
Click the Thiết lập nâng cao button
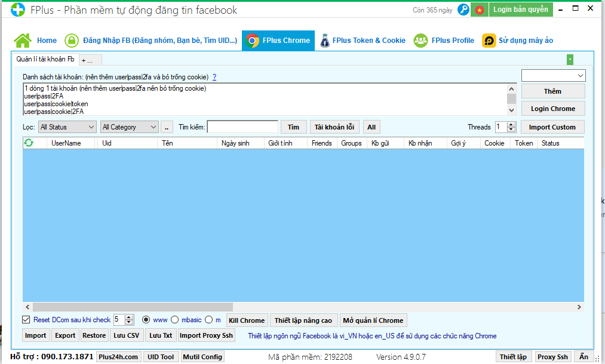(x=303, y=320)
